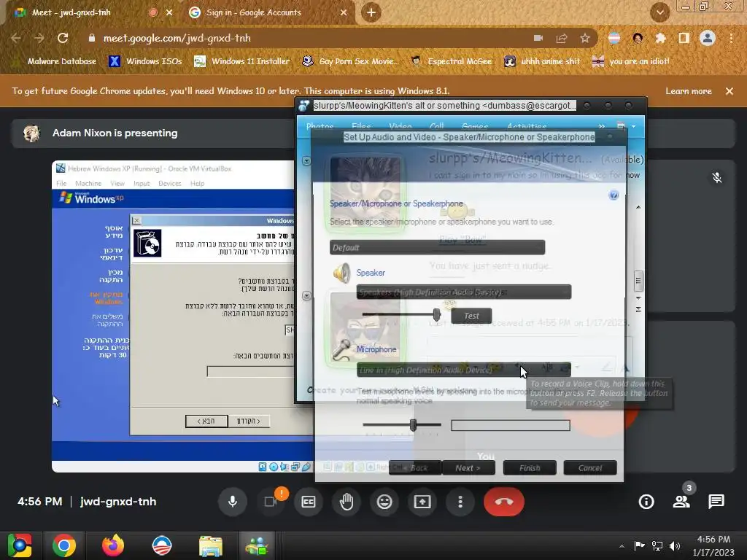Open Meet more options menu
The height and width of the screenshot is (560, 747).
click(460, 502)
